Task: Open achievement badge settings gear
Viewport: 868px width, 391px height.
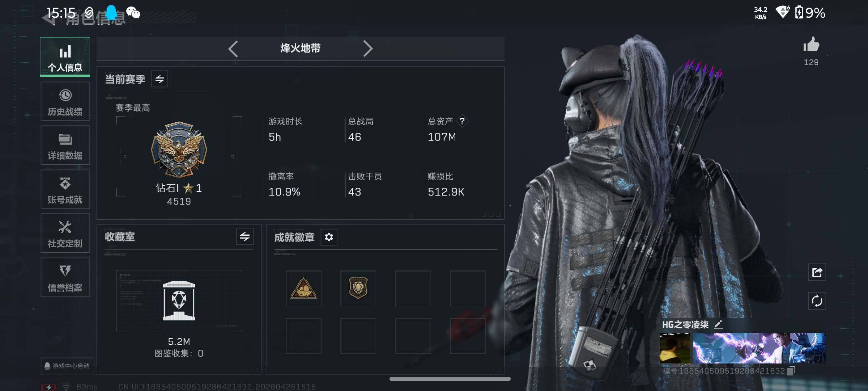Action: click(x=329, y=237)
